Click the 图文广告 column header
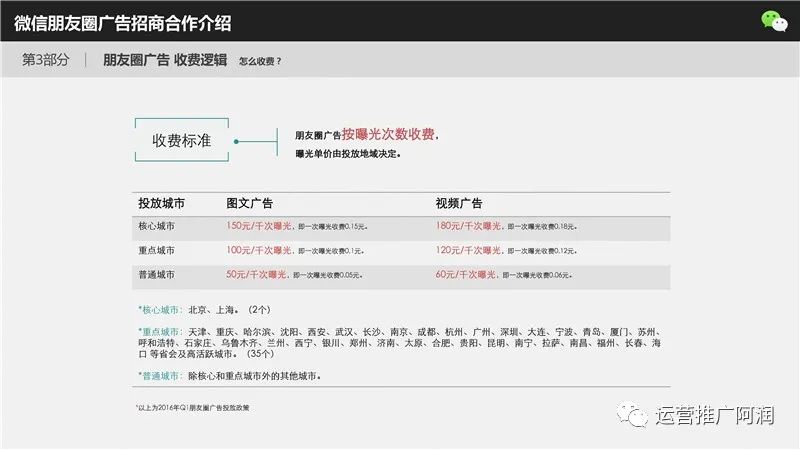This screenshot has width=800, height=450. [249, 204]
